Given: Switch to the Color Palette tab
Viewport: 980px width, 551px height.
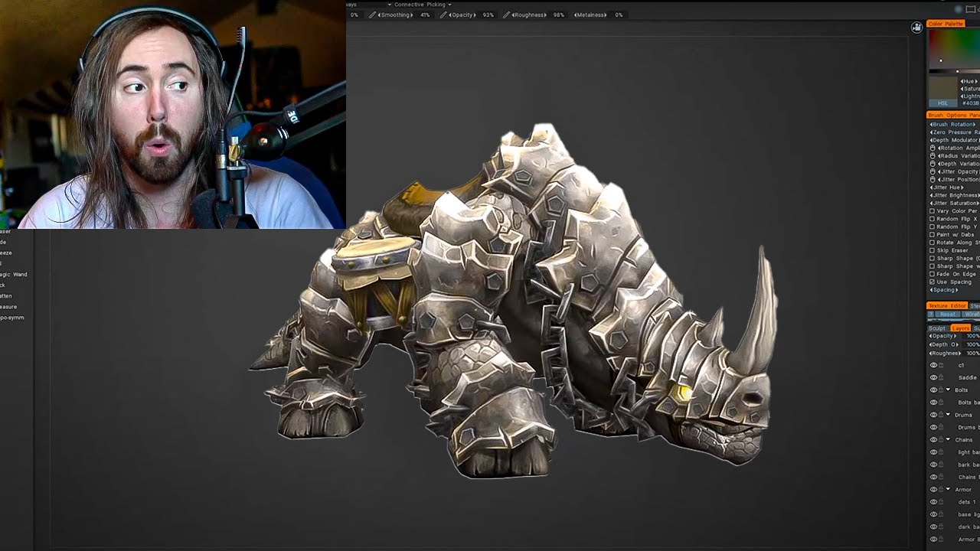Looking at the screenshot, I should pyautogui.click(x=946, y=24).
